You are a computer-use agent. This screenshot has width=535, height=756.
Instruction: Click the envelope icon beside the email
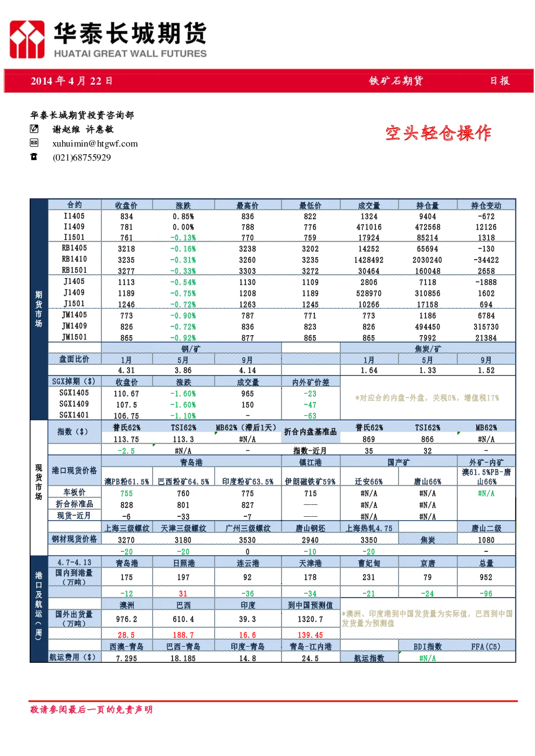[34, 143]
